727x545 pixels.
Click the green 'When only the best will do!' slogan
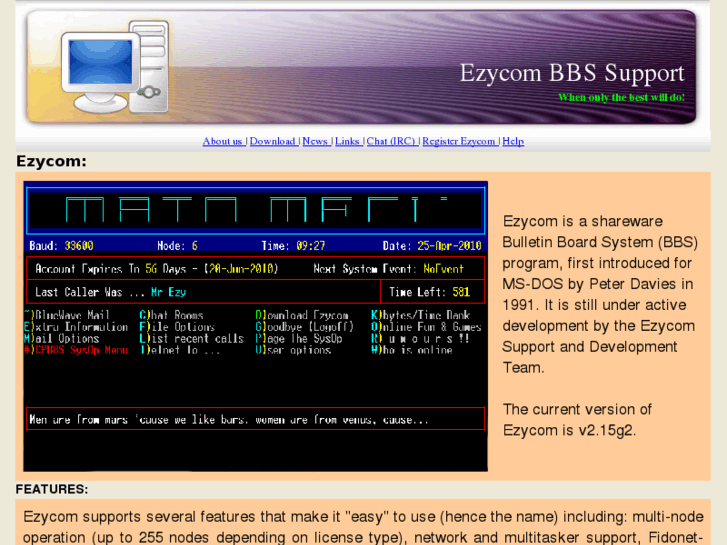621,97
